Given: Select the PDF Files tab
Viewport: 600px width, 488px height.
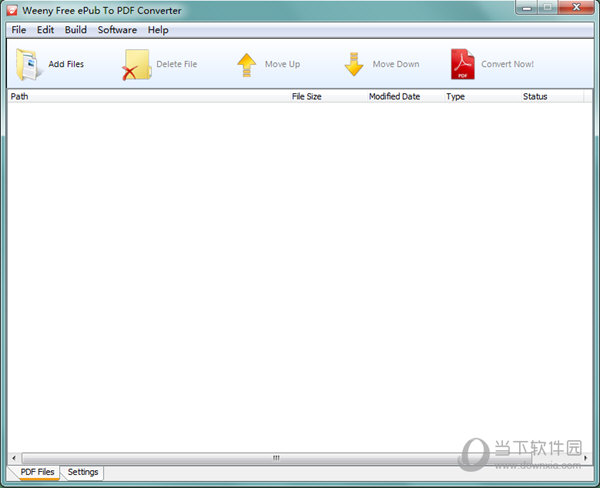Looking at the screenshot, I should [x=37, y=472].
